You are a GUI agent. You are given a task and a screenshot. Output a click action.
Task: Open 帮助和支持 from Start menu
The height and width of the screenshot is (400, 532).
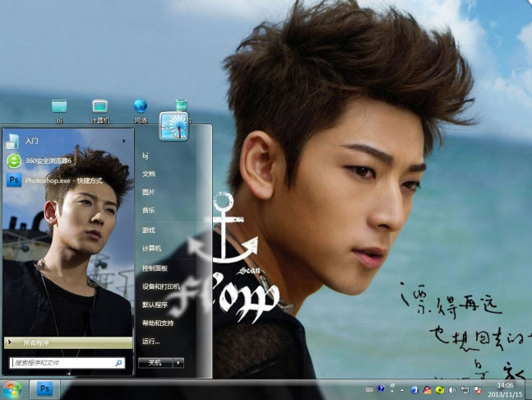coord(158,323)
